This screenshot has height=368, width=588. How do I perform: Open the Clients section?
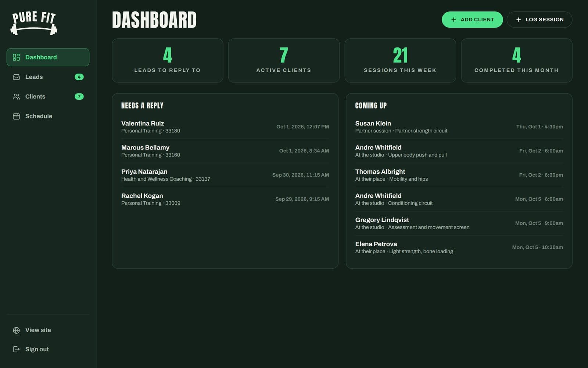point(48,96)
